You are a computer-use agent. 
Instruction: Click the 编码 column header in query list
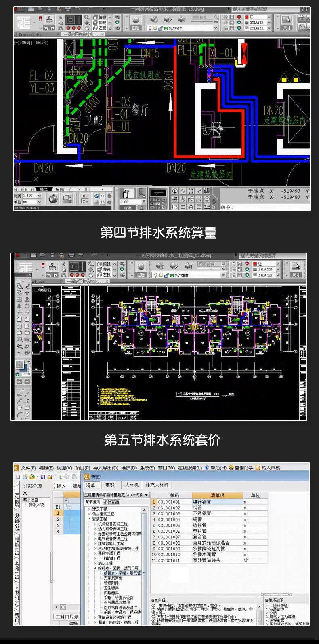[x=174, y=495]
